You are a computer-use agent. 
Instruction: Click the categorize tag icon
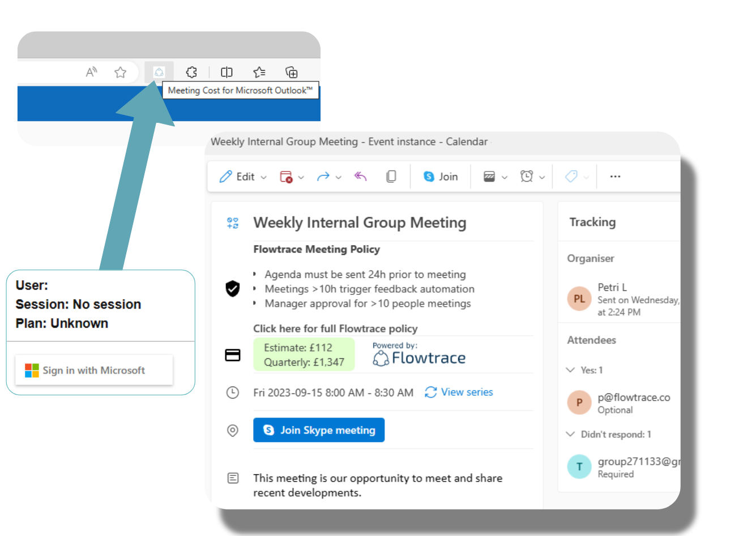pyautogui.click(x=571, y=177)
